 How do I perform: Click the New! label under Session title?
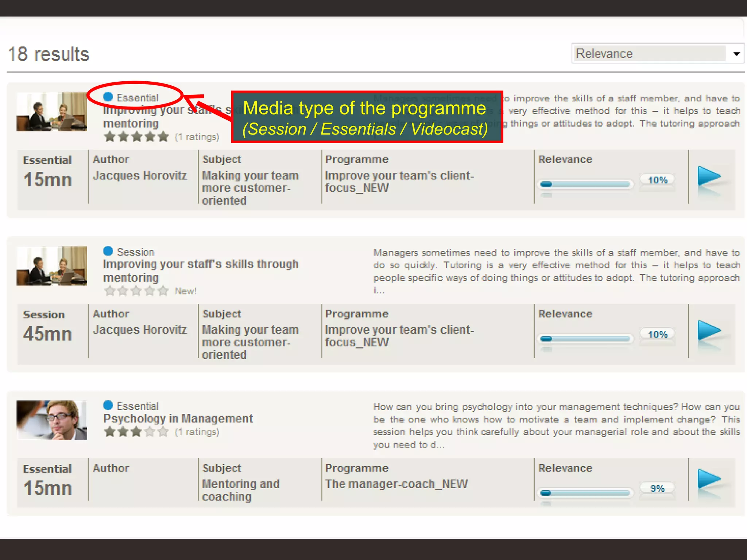click(x=185, y=291)
